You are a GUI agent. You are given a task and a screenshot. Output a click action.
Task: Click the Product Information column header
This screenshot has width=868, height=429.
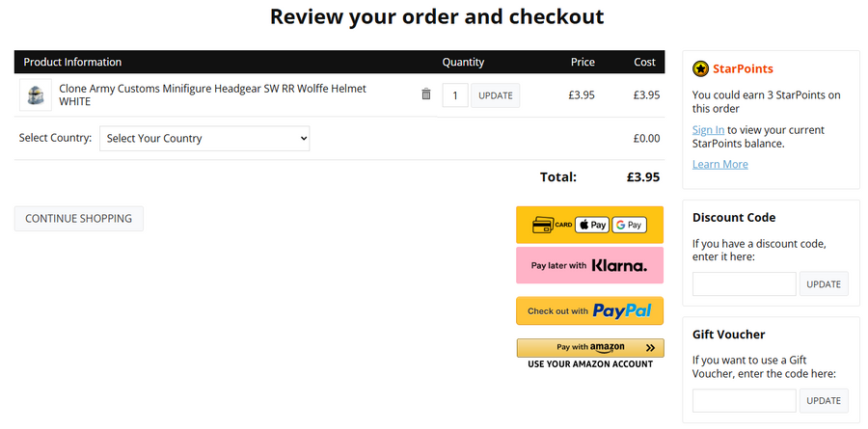(x=72, y=62)
